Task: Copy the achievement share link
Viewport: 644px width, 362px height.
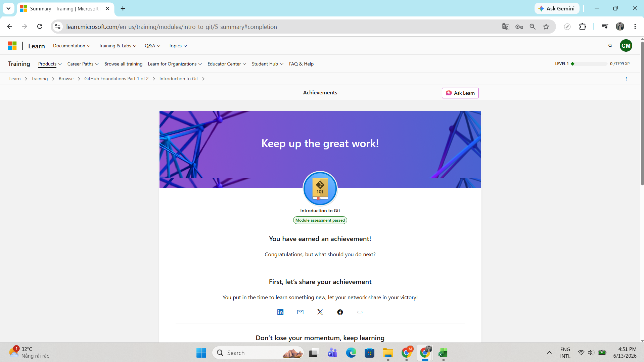Action: 360,312
